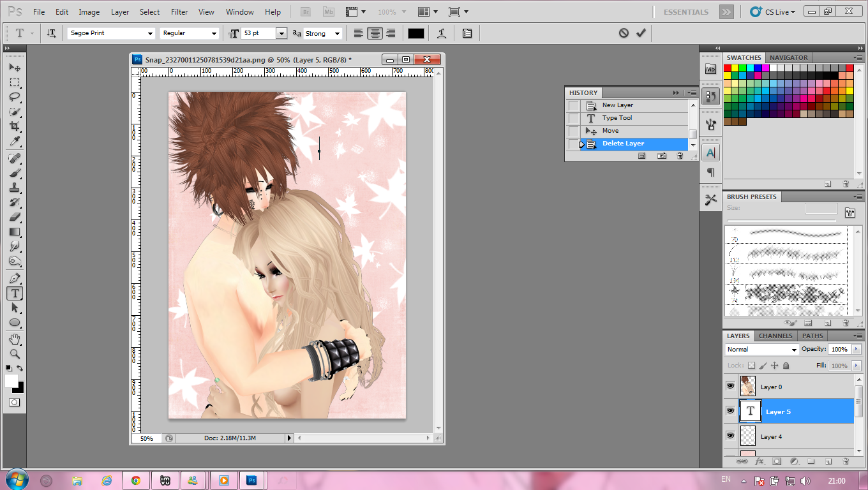Switch to the Paths tab
The height and width of the screenshot is (490, 868).
(x=812, y=336)
